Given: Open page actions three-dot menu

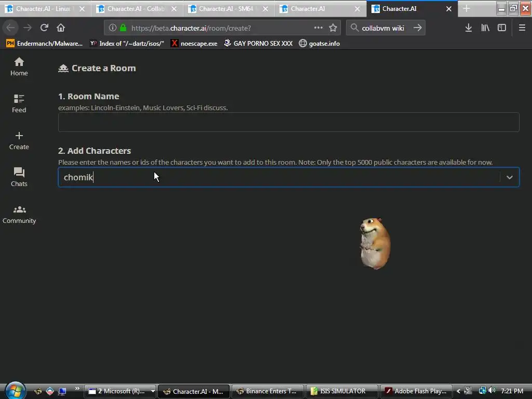Looking at the screenshot, I should click(318, 28).
